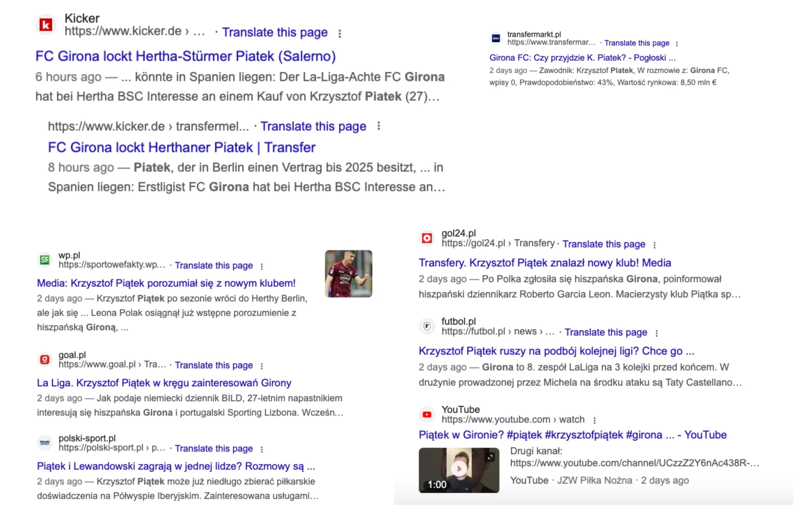This screenshot has width=798, height=532.
Task: Click the futbol.pl favicon
Action: coord(427,326)
